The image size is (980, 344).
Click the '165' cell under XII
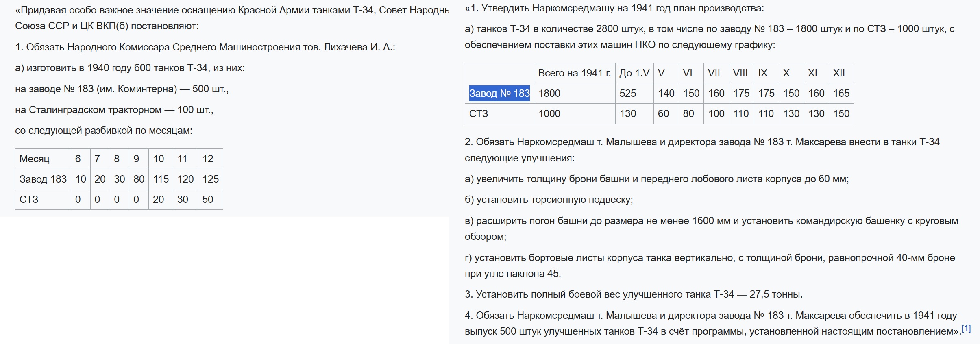841,93
